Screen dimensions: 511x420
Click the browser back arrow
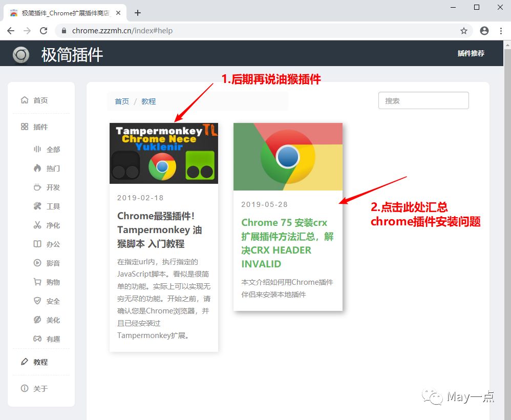click(11, 31)
